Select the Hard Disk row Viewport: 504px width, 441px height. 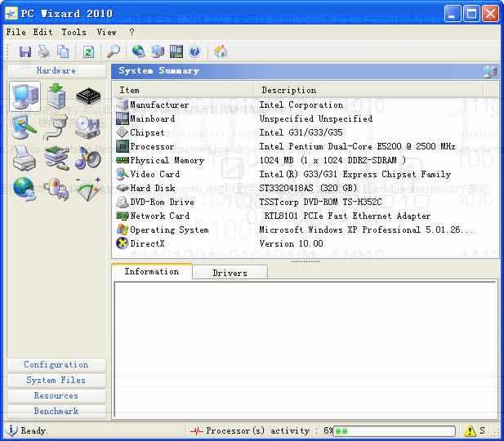pyautogui.click(x=306, y=188)
